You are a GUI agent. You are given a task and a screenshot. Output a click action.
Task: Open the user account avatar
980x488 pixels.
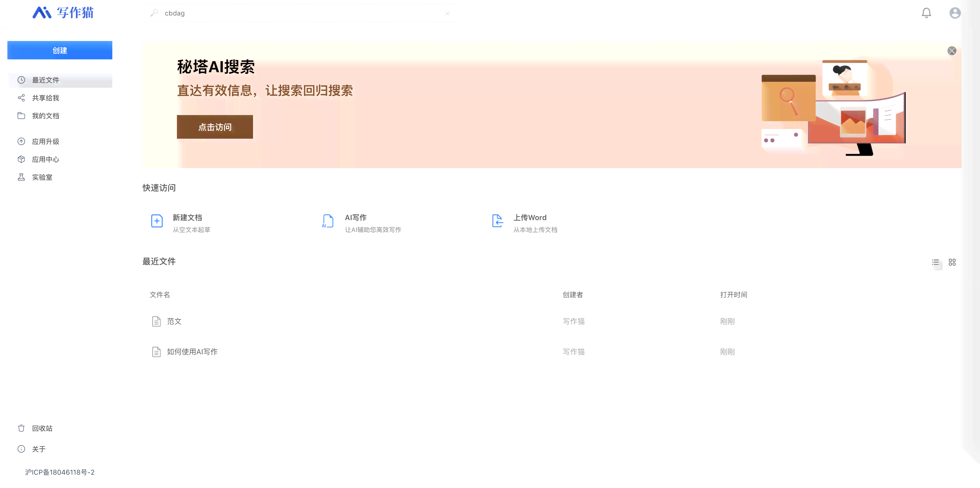(955, 13)
